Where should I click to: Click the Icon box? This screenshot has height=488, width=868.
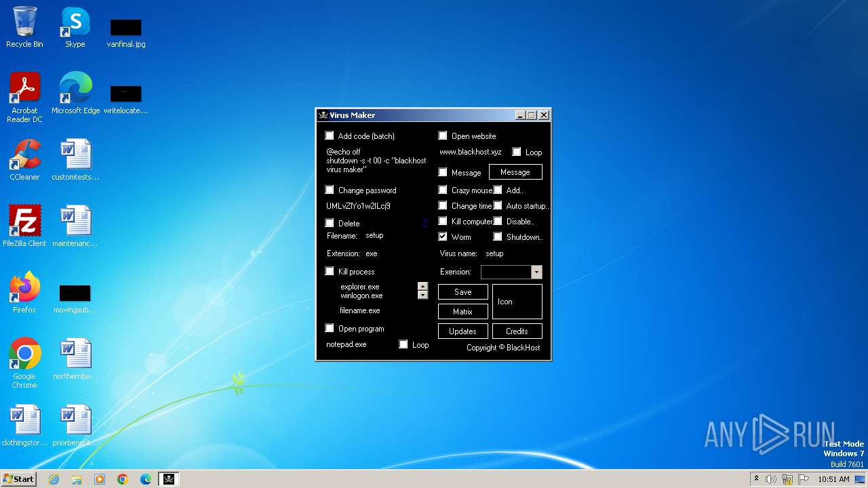[517, 302]
